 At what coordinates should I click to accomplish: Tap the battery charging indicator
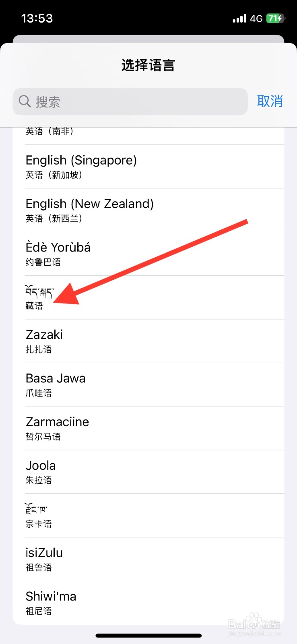(275, 18)
